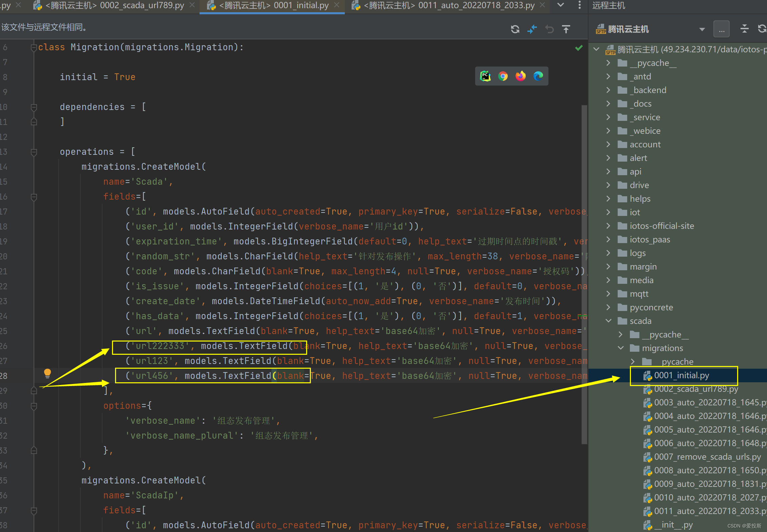Toggle the fold marker at class Migration line

34,48
